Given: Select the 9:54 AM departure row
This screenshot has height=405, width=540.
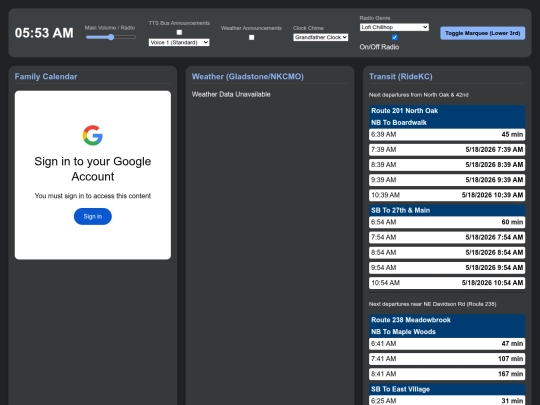Looking at the screenshot, I should click(447, 268).
